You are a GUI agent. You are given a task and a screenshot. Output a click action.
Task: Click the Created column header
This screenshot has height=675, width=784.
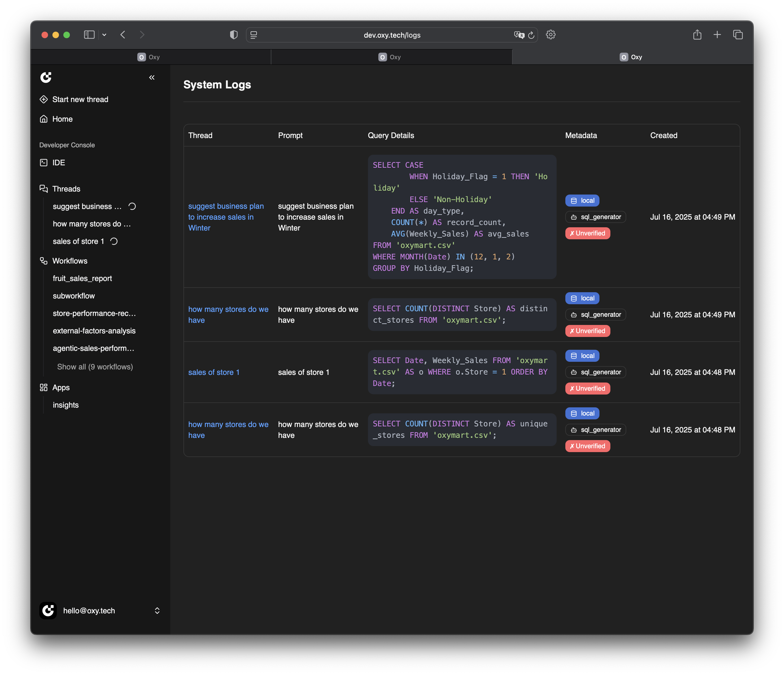(x=664, y=135)
